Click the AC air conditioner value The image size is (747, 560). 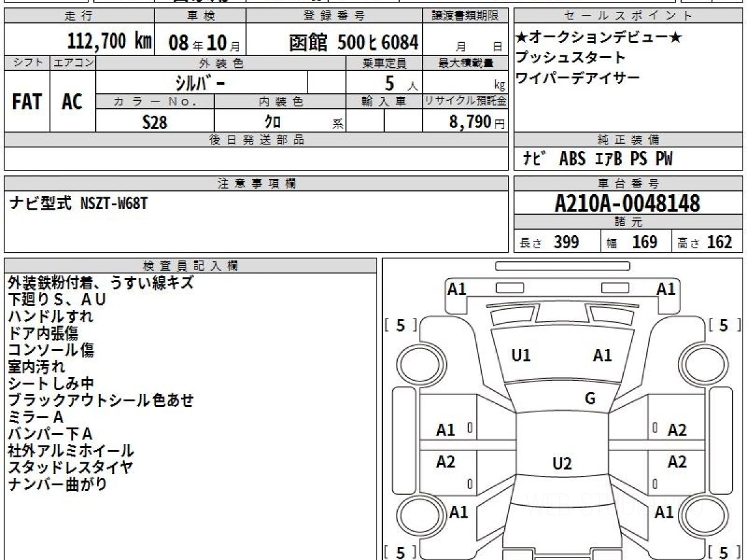[72, 101]
